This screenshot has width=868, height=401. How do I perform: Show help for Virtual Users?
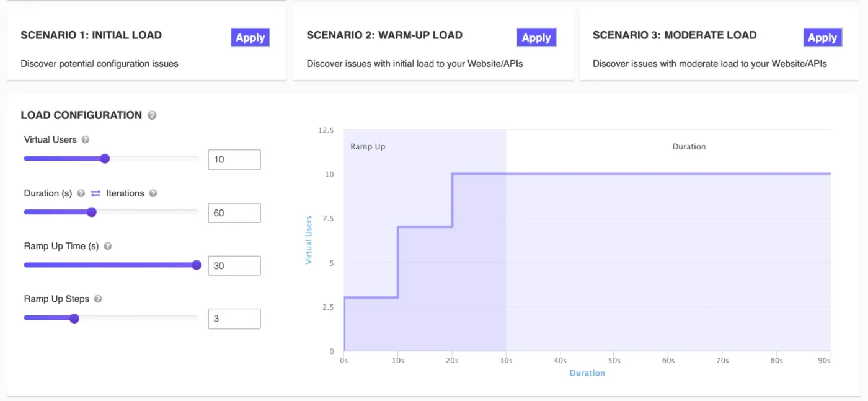[86, 140]
